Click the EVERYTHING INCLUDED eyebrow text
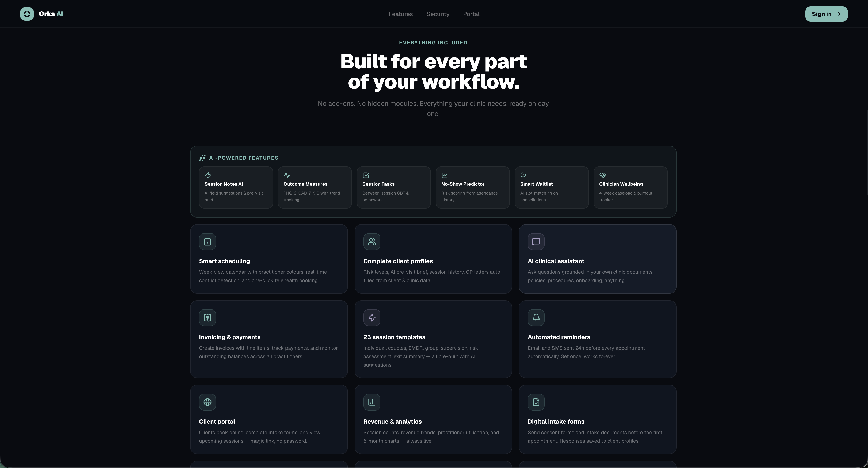 pyautogui.click(x=433, y=42)
